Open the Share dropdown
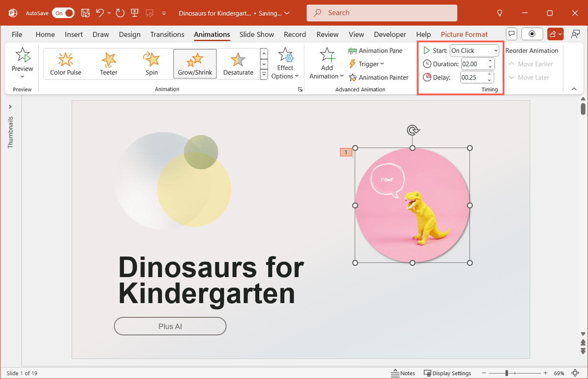This screenshot has width=588, height=379. pyautogui.click(x=556, y=34)
